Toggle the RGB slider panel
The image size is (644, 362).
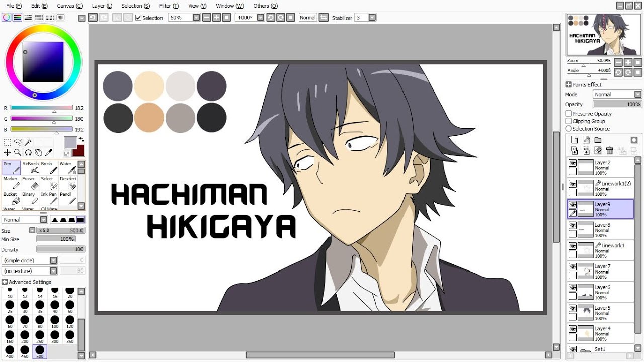[17, 17]
